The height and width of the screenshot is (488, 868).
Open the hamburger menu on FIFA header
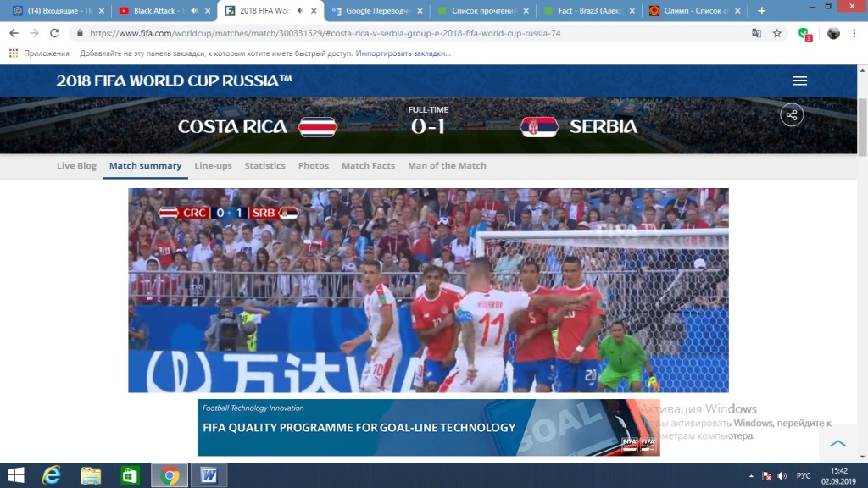pyautogui.click(x=799, y=80)
